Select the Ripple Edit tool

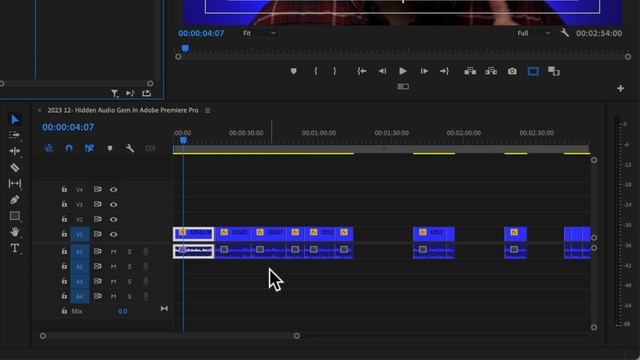(x=15, y=151)
